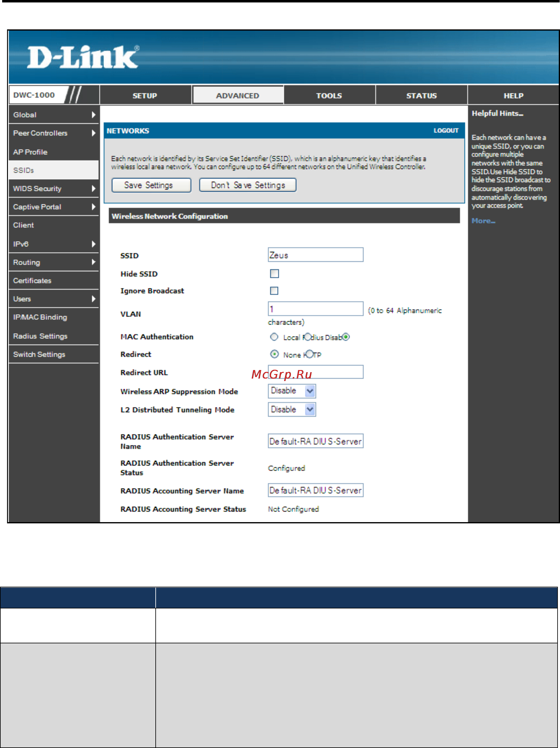The width and height of the screenshot is (560, 748).
Task: Expand the Peer Controllers submenu arrow
Action: 94,133
